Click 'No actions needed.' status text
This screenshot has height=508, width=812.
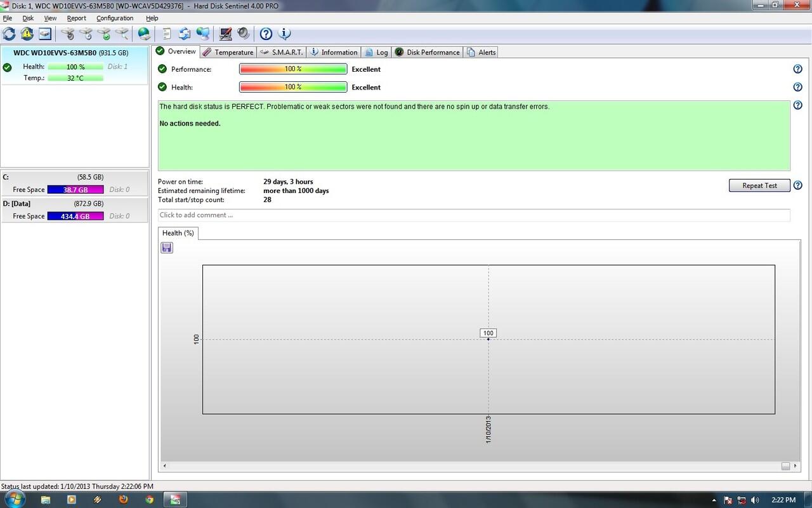190,123
